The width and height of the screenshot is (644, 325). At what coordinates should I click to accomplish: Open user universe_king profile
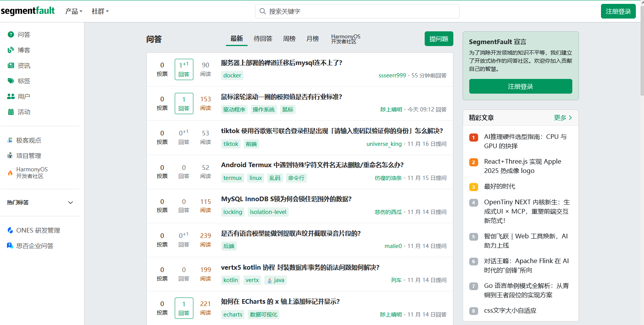384,144
